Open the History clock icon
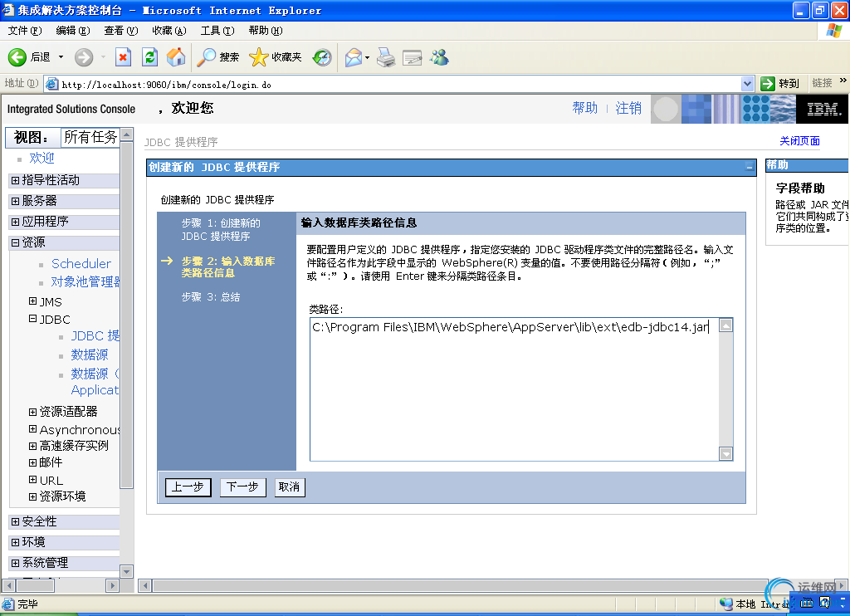 [x=322, y=57]
